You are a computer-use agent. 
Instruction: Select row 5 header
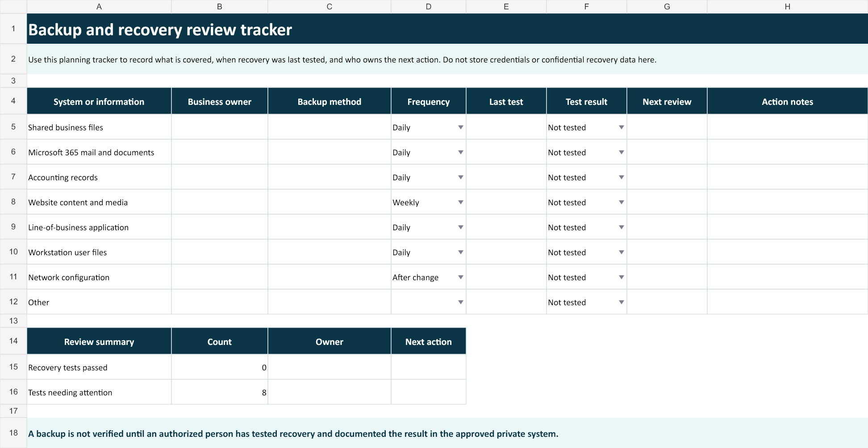coord(13,127)
